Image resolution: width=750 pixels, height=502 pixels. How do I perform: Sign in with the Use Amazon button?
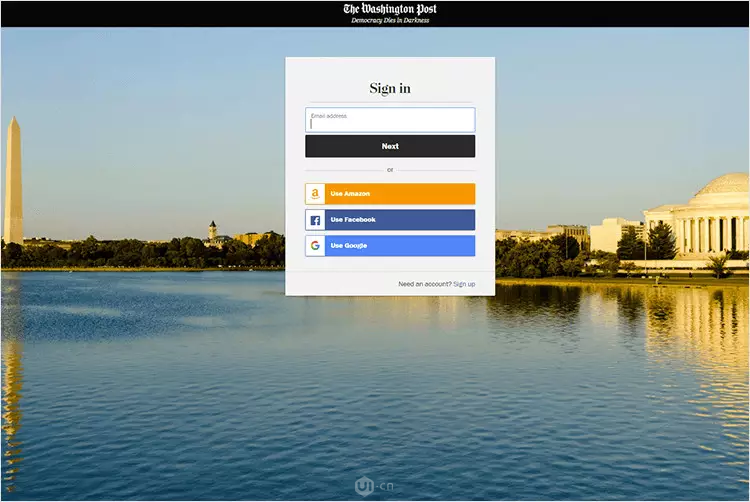point(400,194)
